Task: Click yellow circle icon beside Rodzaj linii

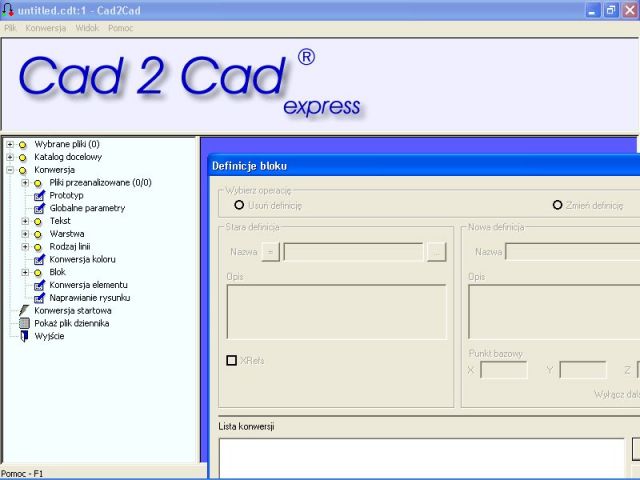Action: pos(38,247)
